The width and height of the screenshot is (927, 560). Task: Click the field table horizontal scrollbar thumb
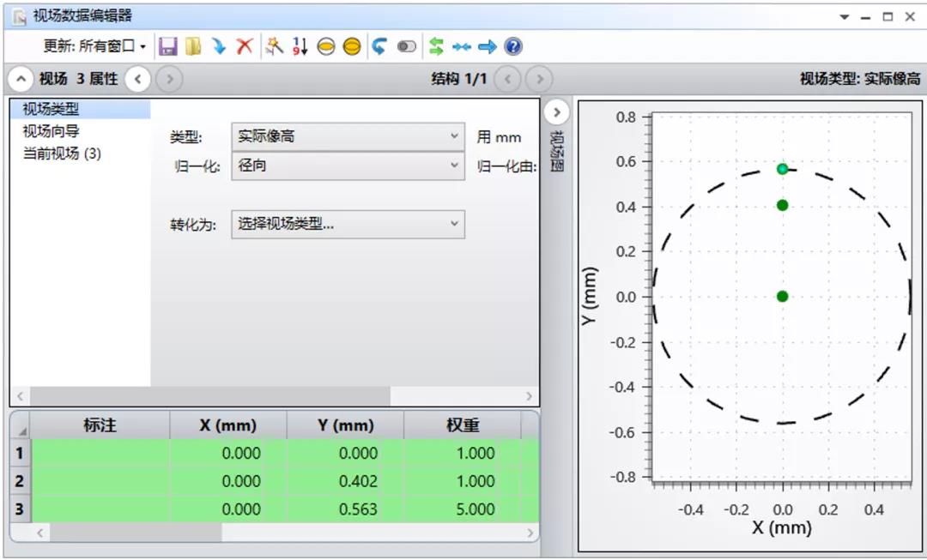click(136, 533)
